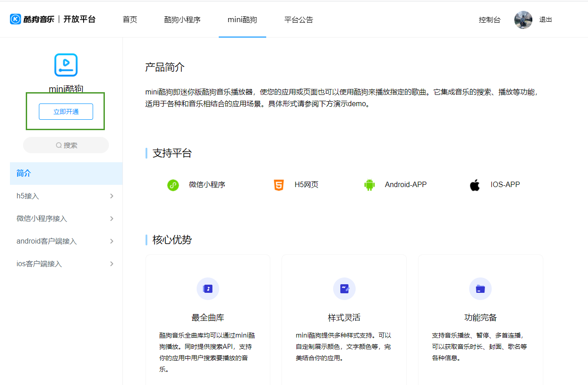Viewport: 588px width, 385px height.
Task: Open the 首页 navigation tab
Action: pos(130,20)
